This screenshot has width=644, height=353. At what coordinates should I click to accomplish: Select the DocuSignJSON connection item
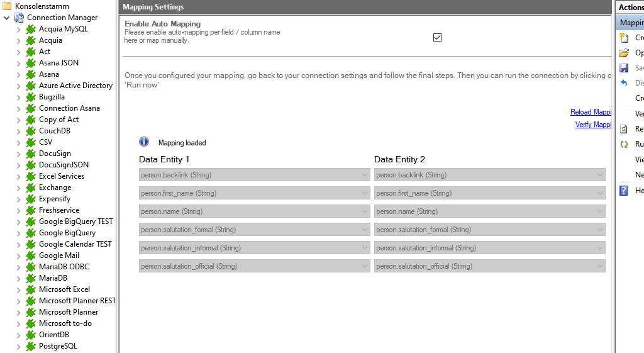pyautogui.click(x=64, y=165)
